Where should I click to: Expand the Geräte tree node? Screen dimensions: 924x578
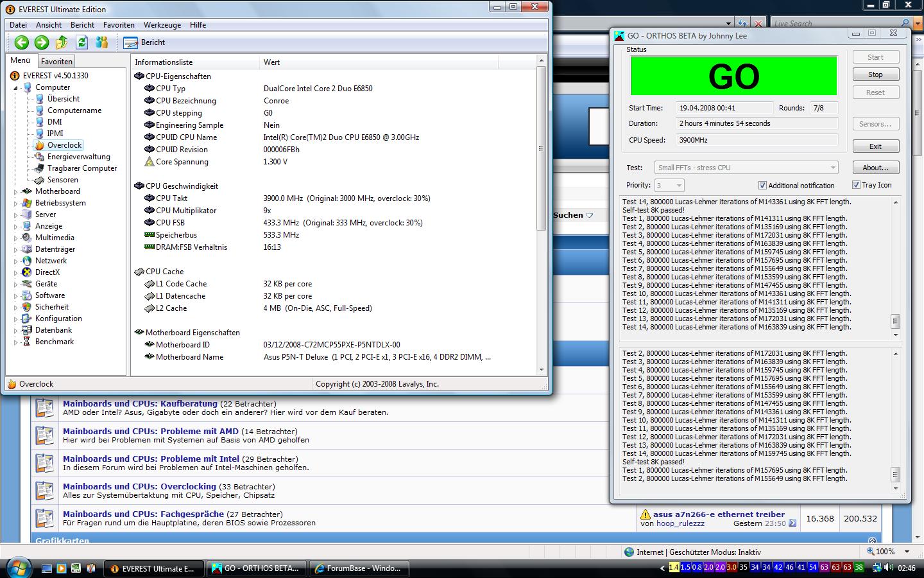coord(16,284)
